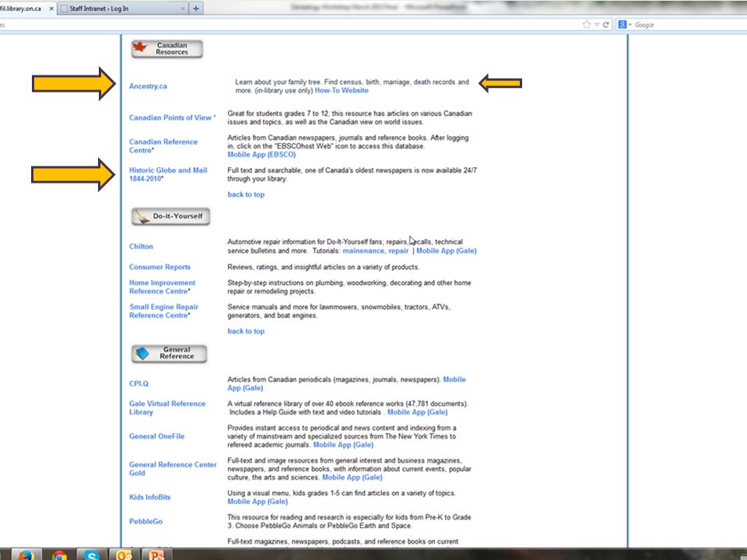The height and width of the screenshot is (560, 747).
Task: Open the How-To Website link
Action: coord(341,90)
